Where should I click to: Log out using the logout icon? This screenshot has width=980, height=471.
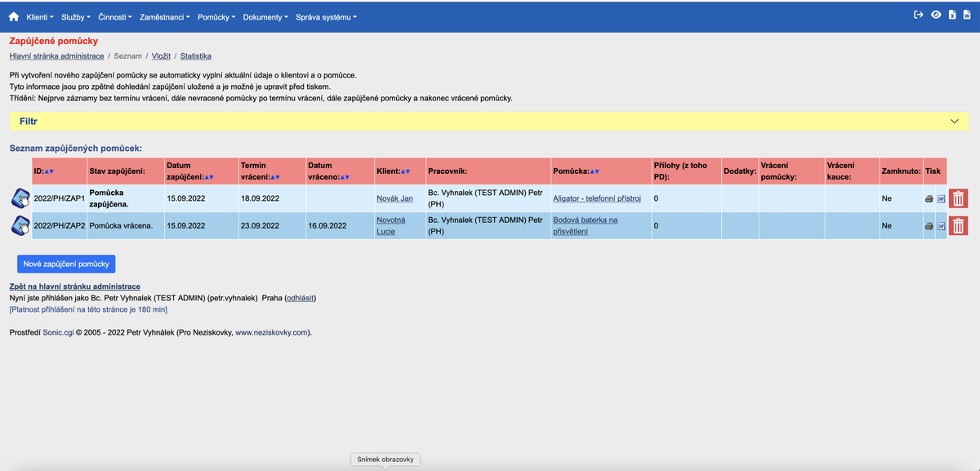920,14
